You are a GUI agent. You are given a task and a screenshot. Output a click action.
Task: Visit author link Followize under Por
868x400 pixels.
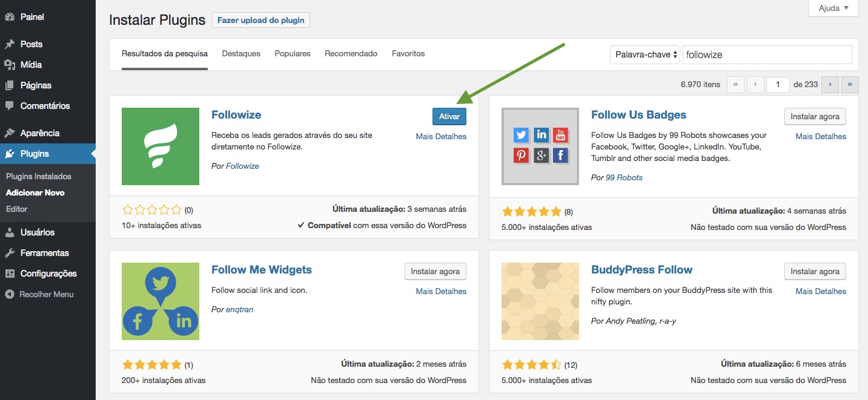242,166
